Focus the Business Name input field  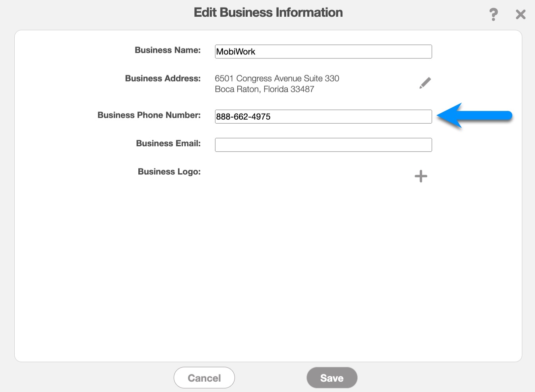click(x=323, y=52)
